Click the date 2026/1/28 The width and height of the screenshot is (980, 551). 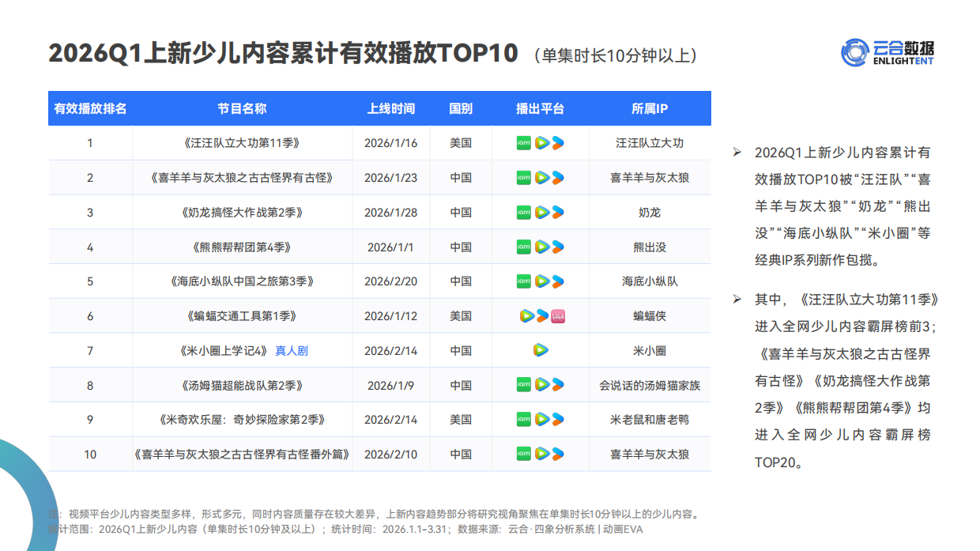(390, 213)
